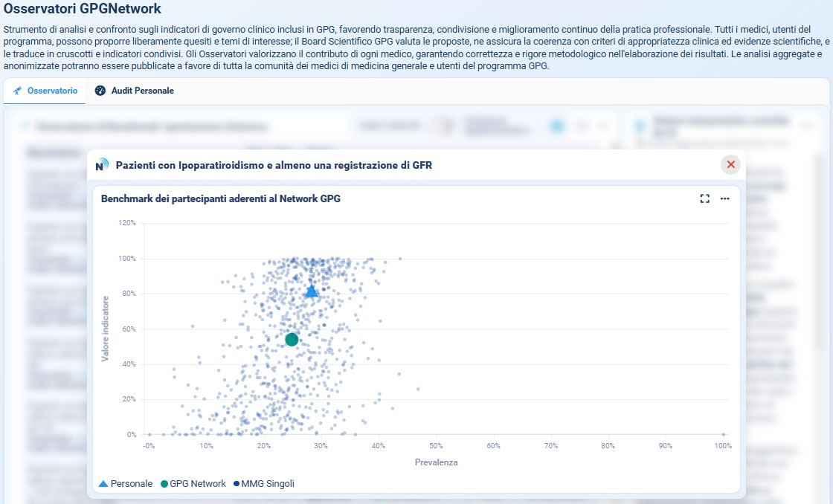The height and width of the screenshot is (504, 833).
Task: Click the blue Personale triangle marker
Action: (x=312, y=291)
